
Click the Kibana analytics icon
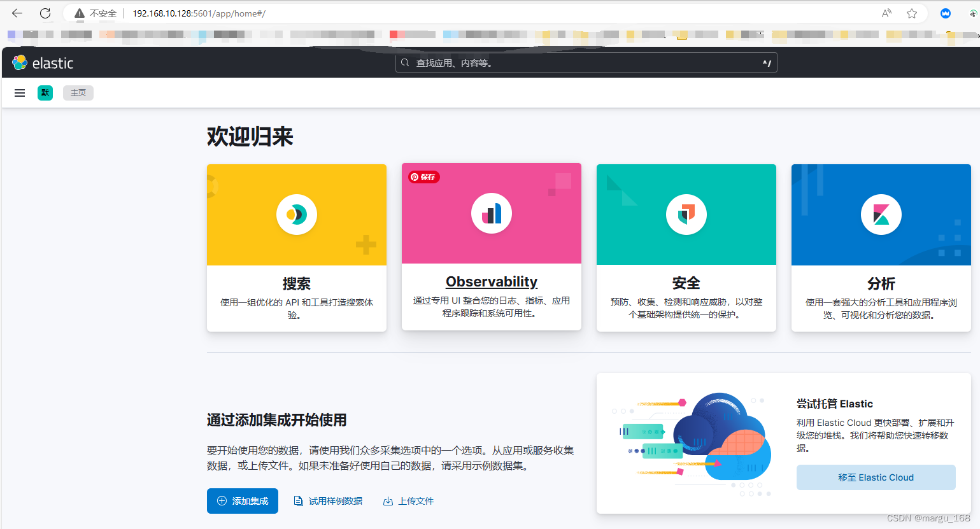coord(881,215)
